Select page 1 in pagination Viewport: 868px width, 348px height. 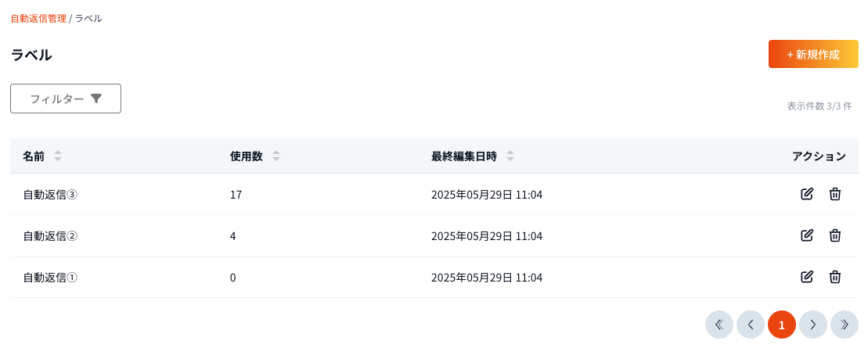point(782,325)
